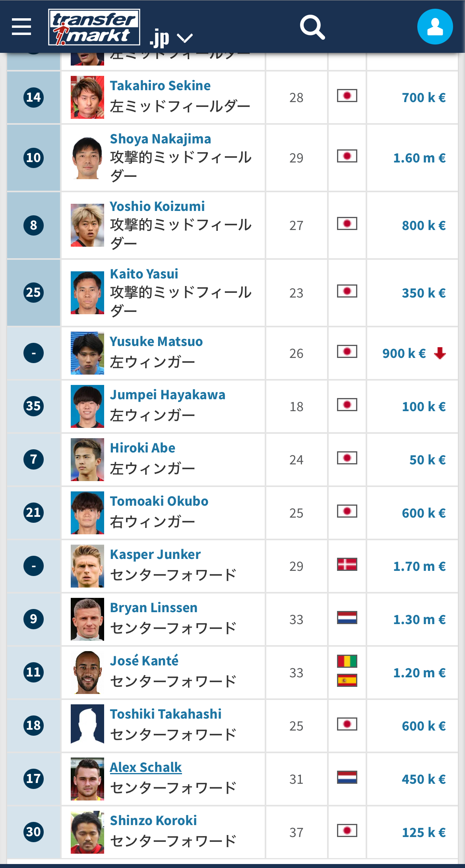Click the Transfermarkt logo
Viewport: 465px width, 868px height.
94,27
